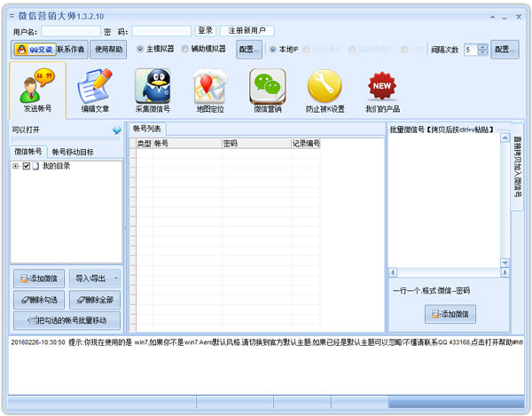Viewport: 532px width, 416px height.
Task: Click the progress bar under 可以打开
Action: (66, 139)
